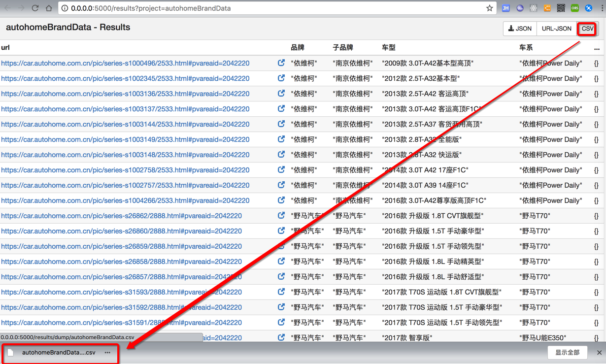Go back to the previous page

7,8
